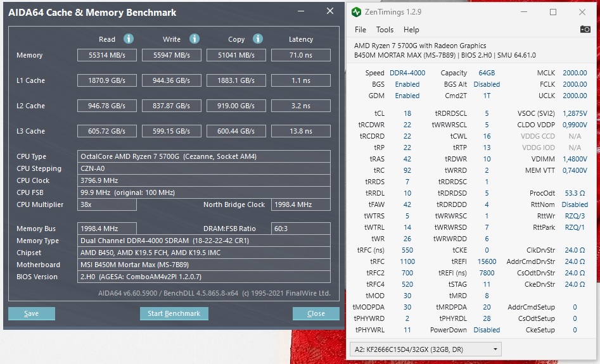Viewport: 600px width, 364px height.
Task: Click the Cmd2T 1T value
Action: (487, 96)
